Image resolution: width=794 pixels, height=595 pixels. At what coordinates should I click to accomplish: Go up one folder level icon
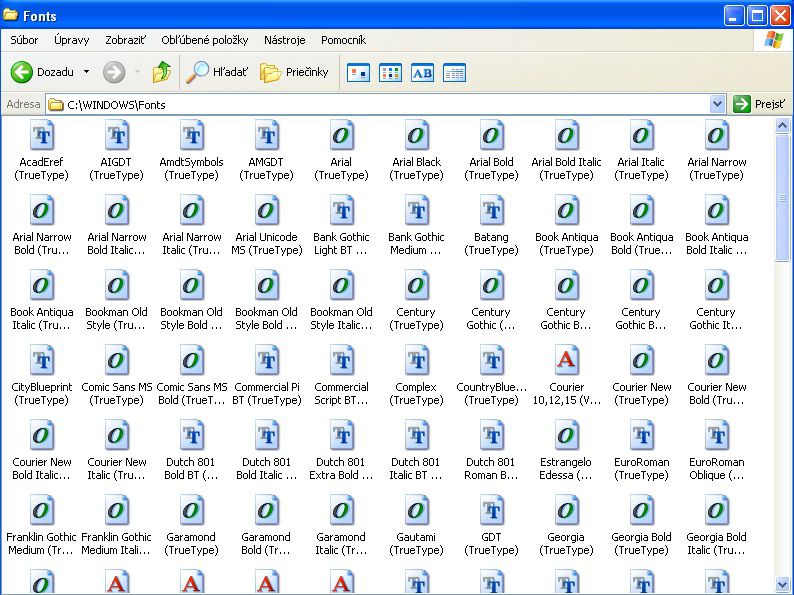pyautogui.click(x=162, y=72)
